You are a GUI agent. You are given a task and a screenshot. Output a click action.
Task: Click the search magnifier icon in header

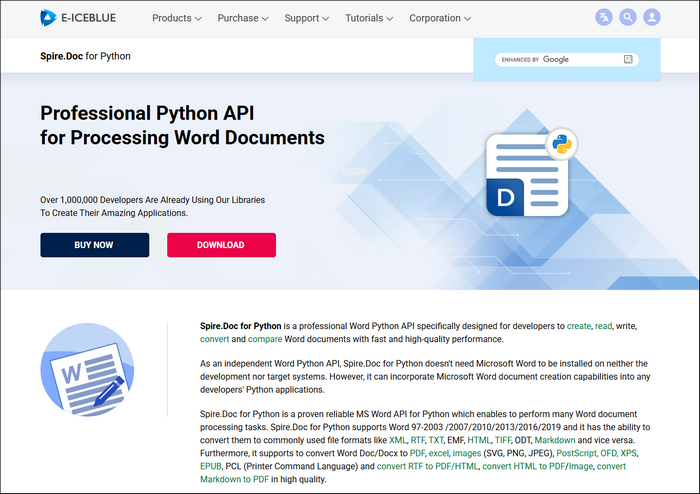[x=628, y=18]
